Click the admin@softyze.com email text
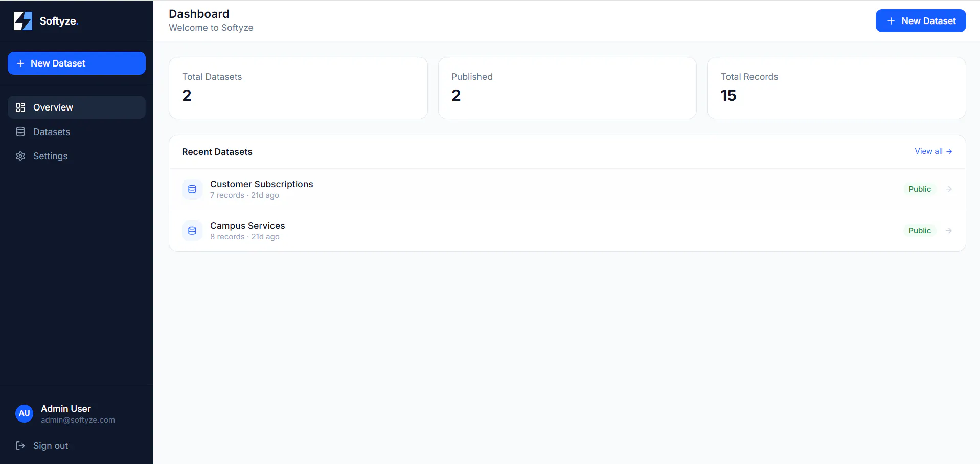 pyautogui.click(x=78, y=420)
